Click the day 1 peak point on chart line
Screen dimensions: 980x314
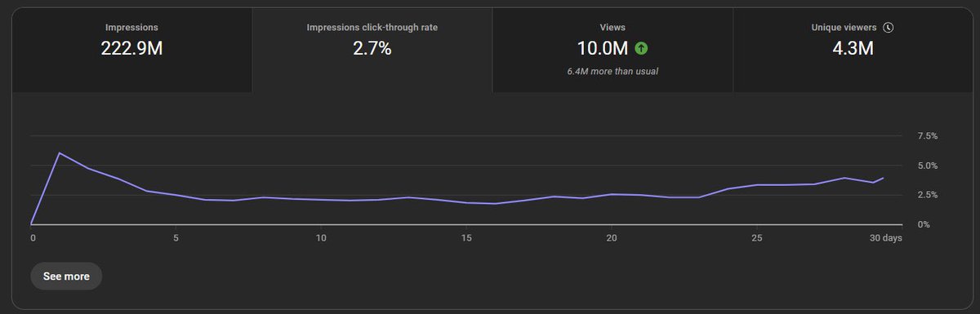coord(60,153)
